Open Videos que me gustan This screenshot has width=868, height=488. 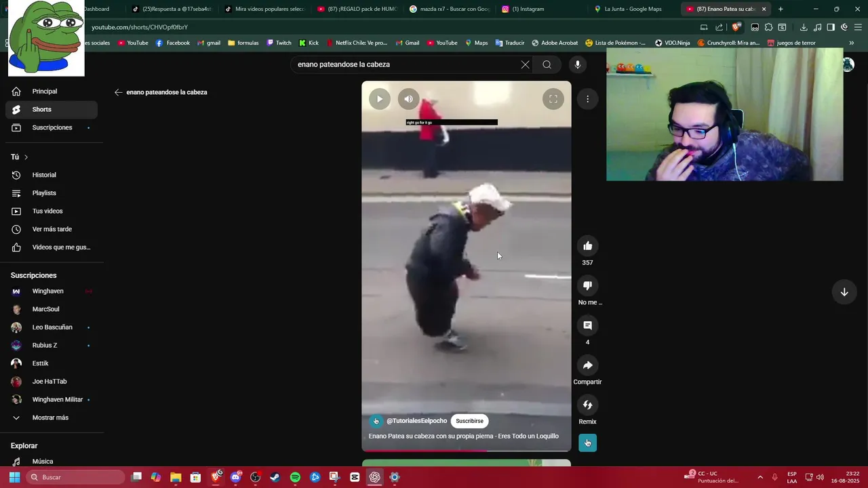coord(52,247)
